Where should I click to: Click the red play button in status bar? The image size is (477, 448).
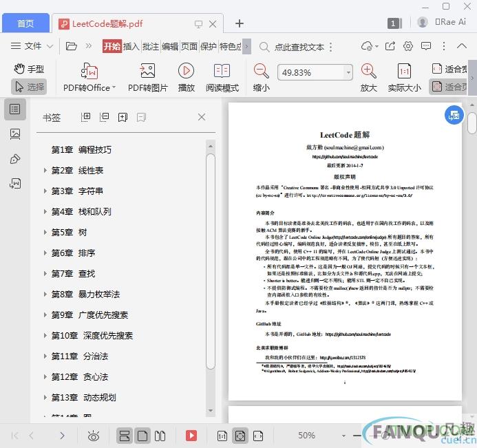pos(191,436)
